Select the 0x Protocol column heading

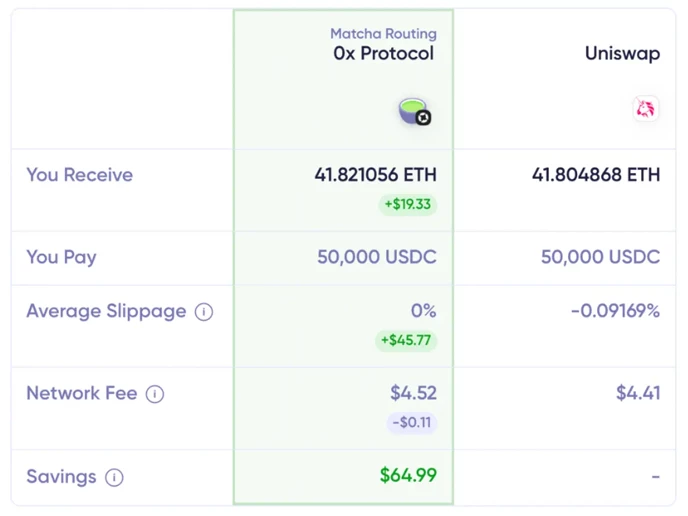[x=383, y=54]
